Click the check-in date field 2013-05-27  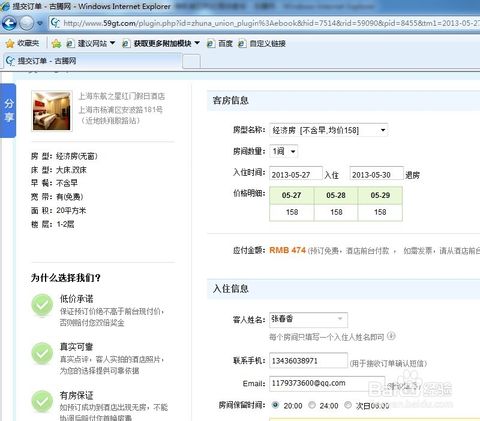tap(296, 174)
